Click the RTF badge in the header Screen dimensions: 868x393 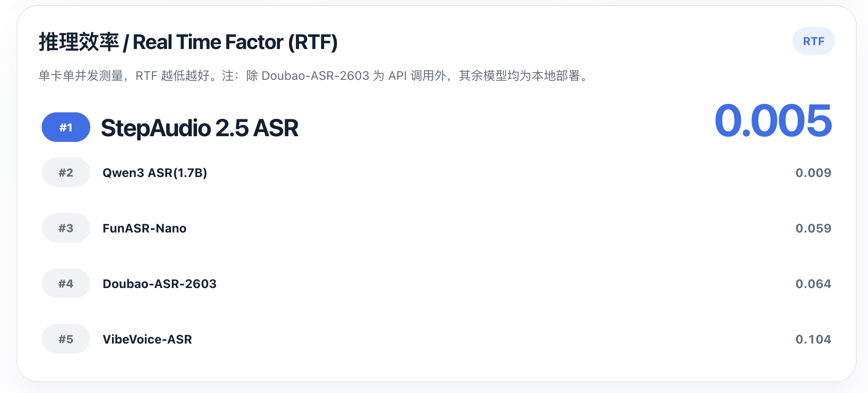(x=813, y=41)
